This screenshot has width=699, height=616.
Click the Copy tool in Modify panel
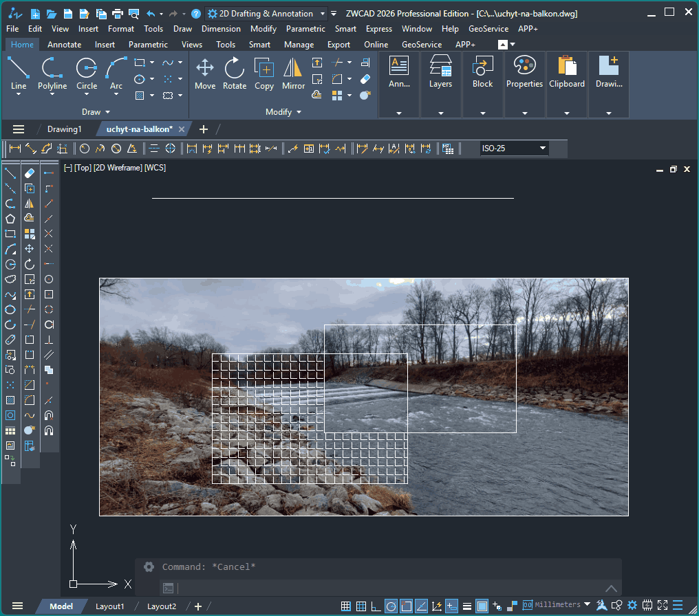[264, 74]
